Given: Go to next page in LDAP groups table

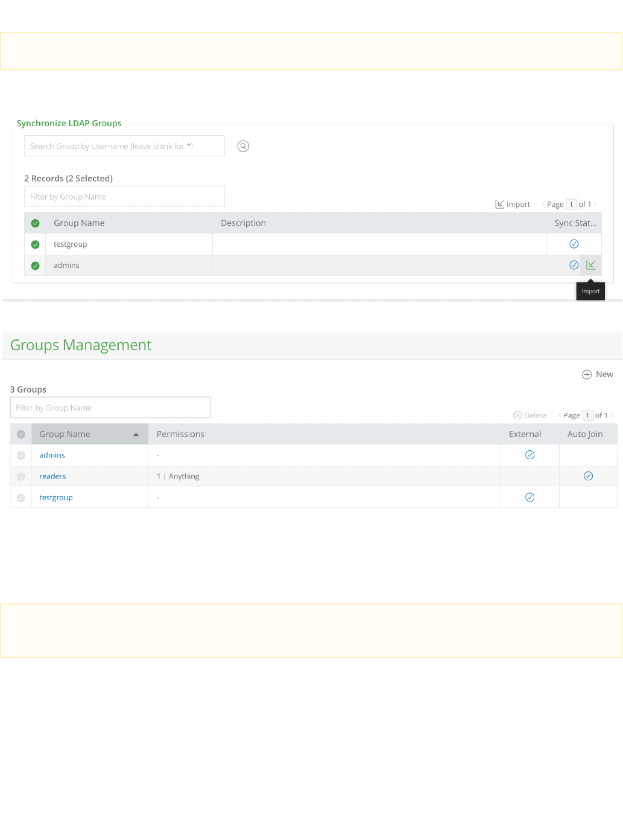Looking at the screenshot, I should click(x=595, y=204).
